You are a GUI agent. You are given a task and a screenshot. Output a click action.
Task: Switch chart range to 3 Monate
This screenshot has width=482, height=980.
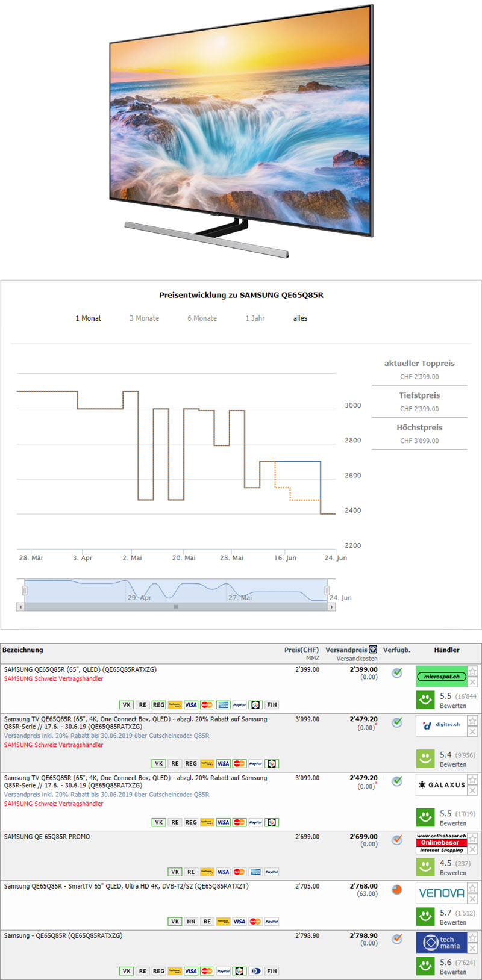pos(144,318)
